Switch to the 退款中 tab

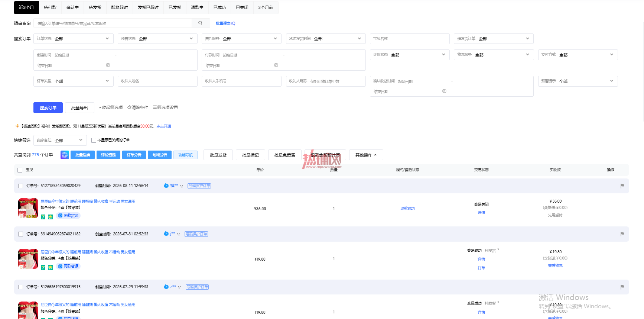[x=197, y=7]
